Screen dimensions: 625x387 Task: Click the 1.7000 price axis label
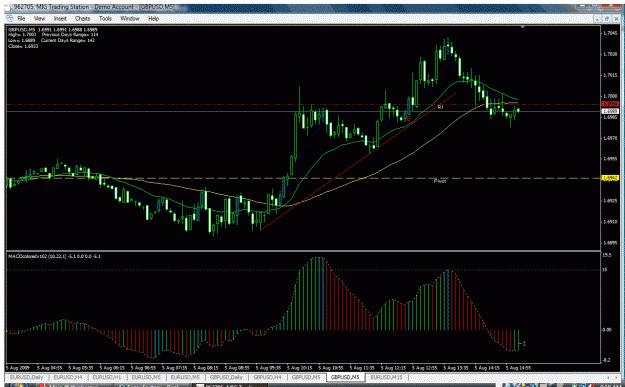click(x=609, y=96)
